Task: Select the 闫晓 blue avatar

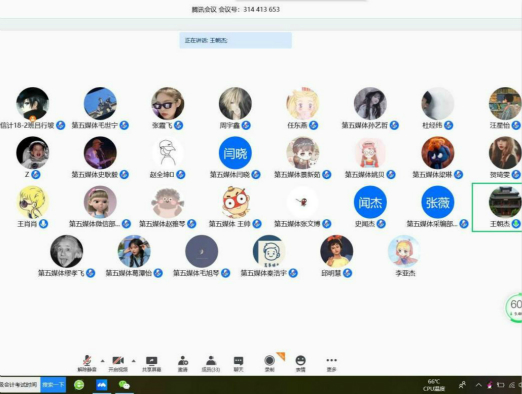Action: click(235, 153)
